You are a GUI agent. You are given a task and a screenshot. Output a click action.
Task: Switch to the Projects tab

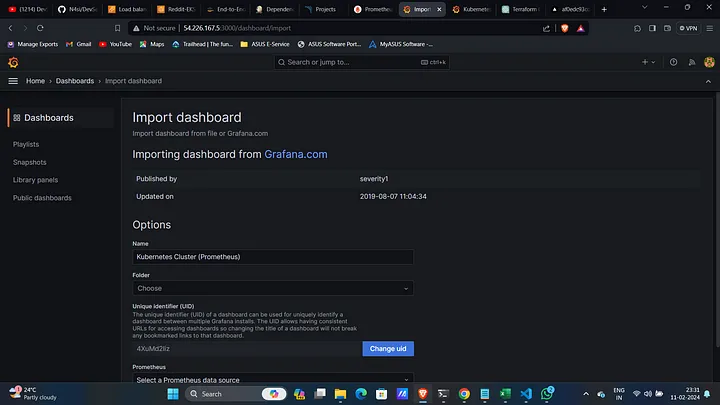point(321,9)
